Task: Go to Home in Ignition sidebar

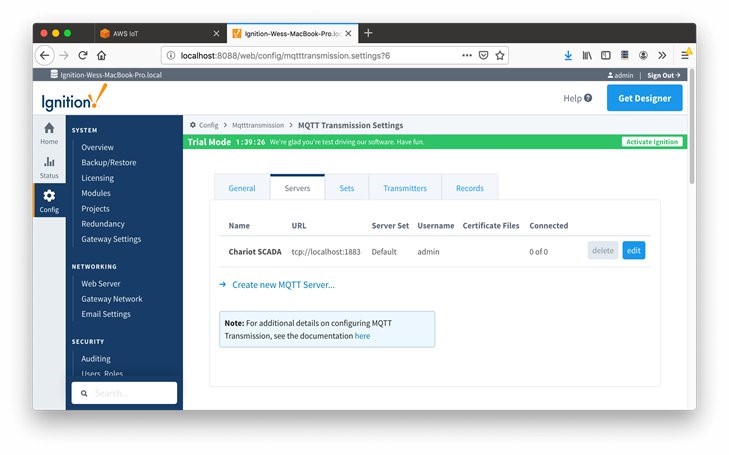Action: click(49, 133)
